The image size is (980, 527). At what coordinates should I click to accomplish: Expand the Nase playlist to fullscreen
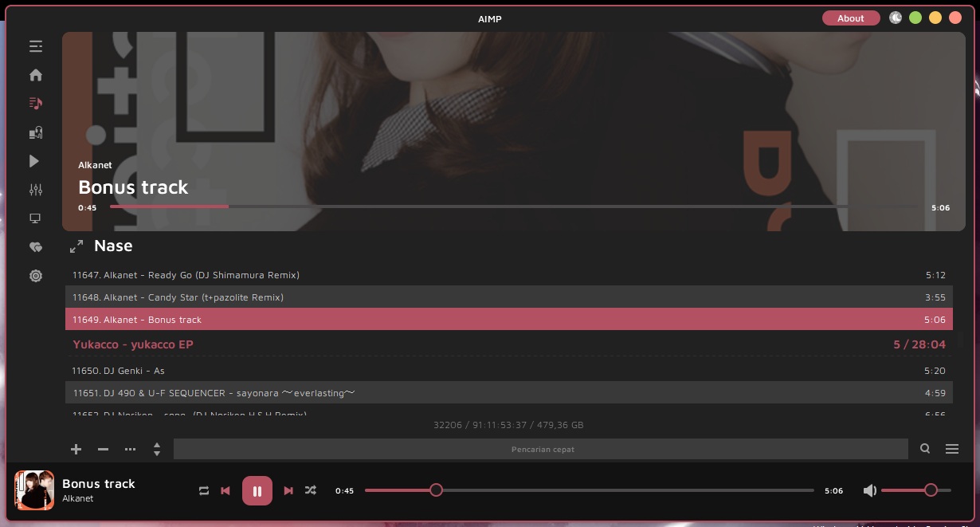click(x=76, y=246)
